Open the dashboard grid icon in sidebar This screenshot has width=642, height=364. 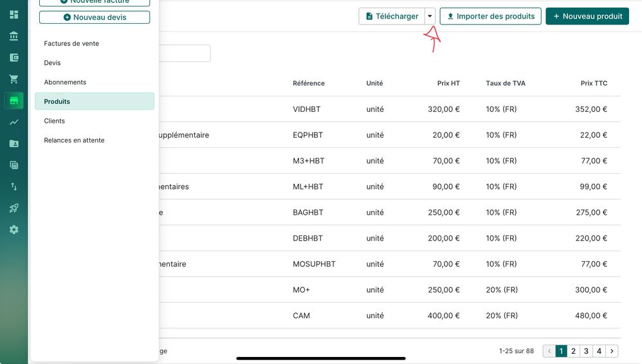[x=14, y=14]
